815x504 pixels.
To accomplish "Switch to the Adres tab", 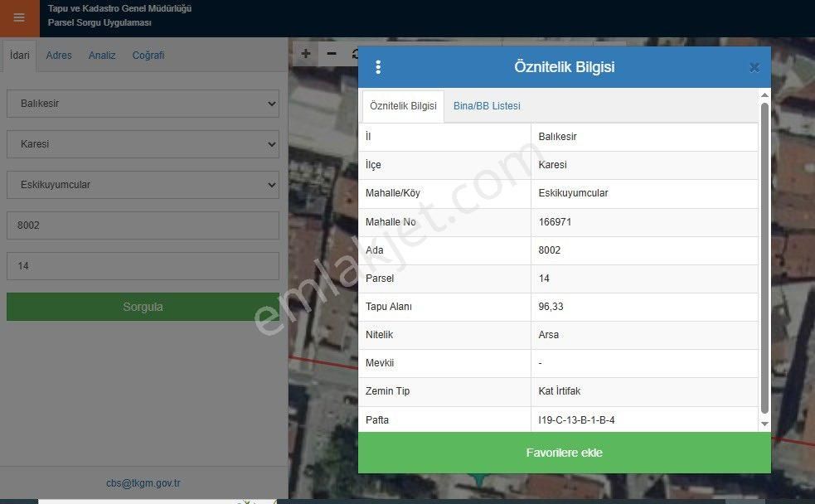I will point(58,55).
